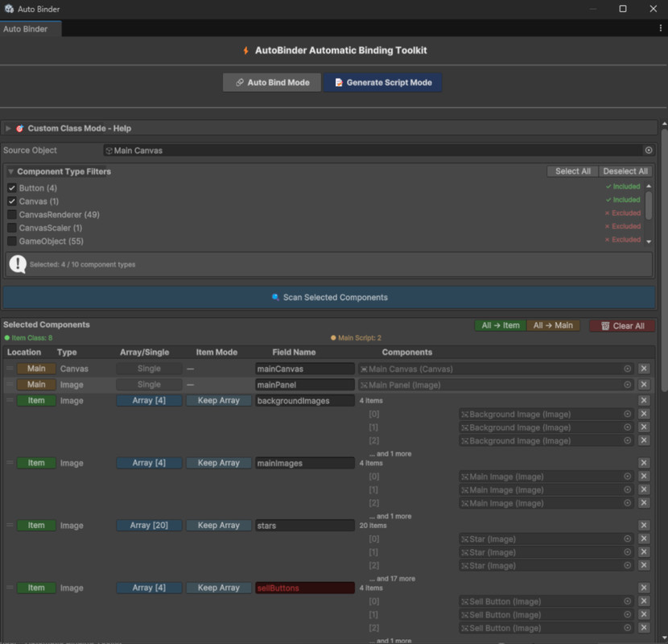Check the GameObject (55) filter checkbox

point(12,242)
